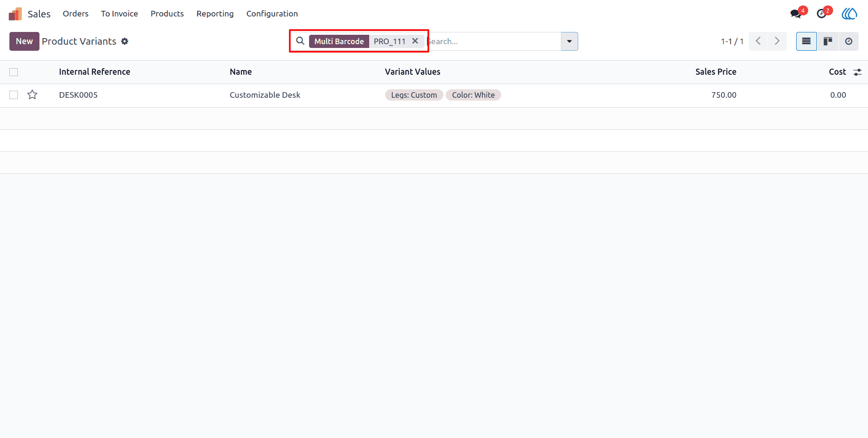Click the Multi Barcode facet label
The image size is (868, 438).
click(x=339, y=41)
